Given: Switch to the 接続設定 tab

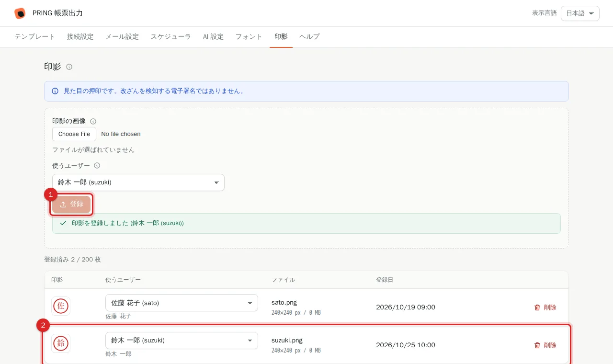Looking at the screenshot, I should [80, 37].
